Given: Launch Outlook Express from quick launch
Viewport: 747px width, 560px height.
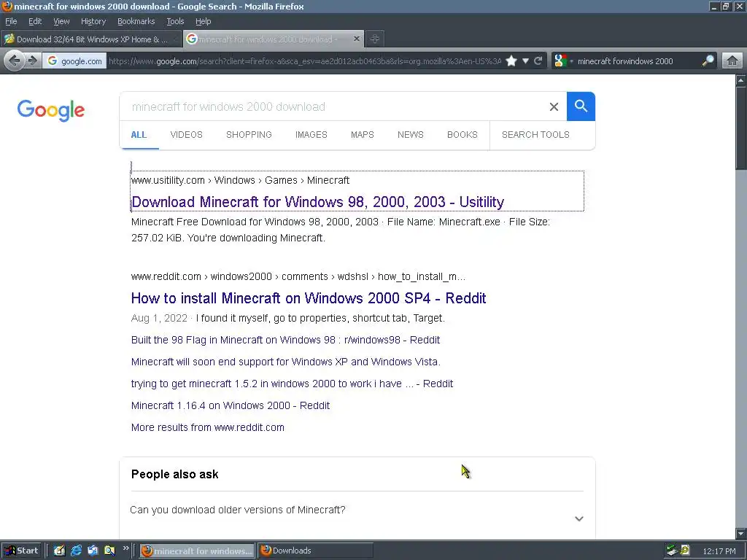Looking at the screenshot, I should coord(93,551).
